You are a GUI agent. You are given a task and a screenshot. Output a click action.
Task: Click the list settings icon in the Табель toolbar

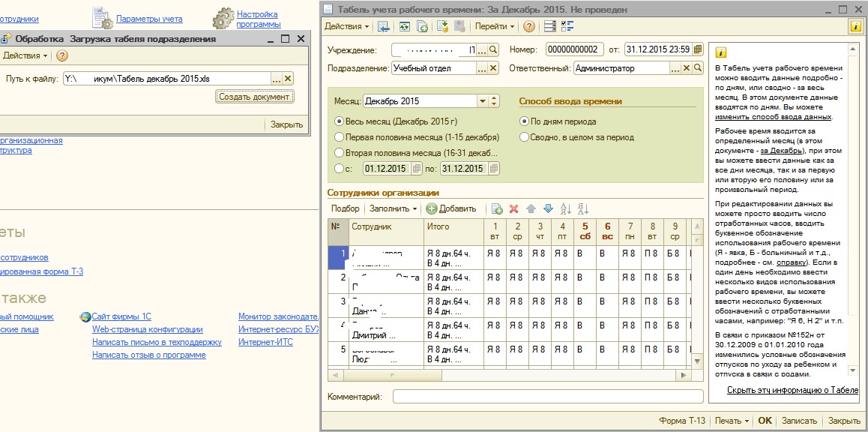pos(549,26)
